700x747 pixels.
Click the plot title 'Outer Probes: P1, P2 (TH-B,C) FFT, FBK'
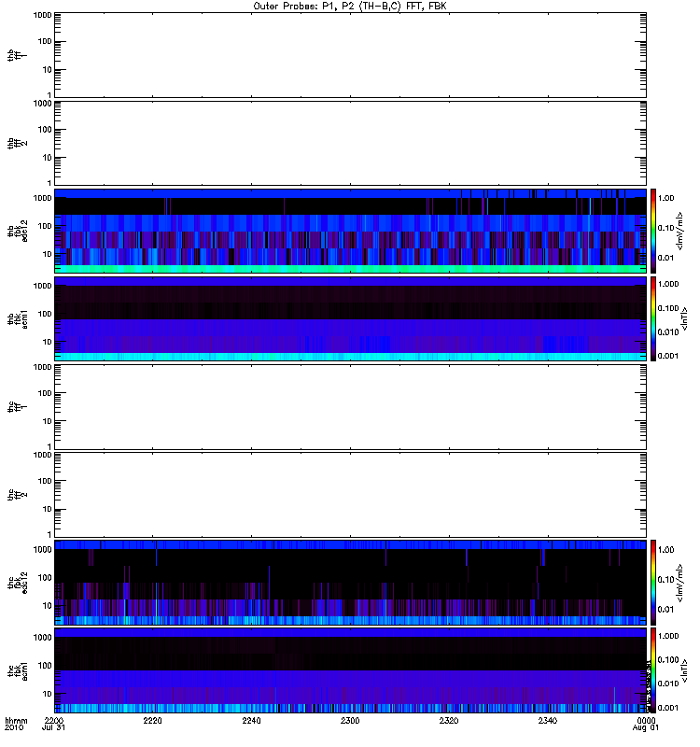(x=350, y=7)
